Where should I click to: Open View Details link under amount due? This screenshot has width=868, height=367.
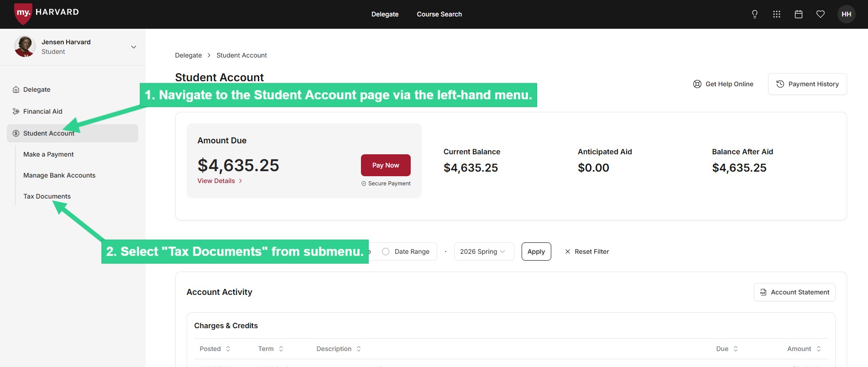tap(220, 181)
